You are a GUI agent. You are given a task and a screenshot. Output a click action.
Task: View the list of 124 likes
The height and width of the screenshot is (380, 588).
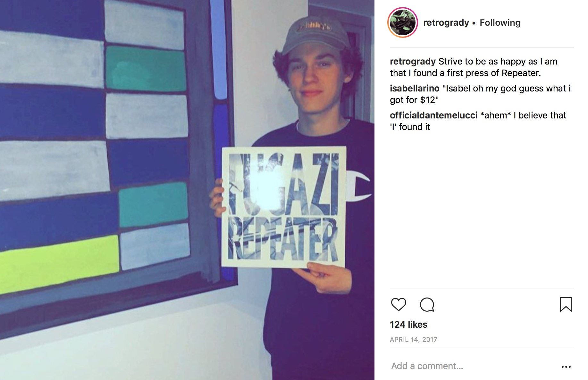pos(408,324)
